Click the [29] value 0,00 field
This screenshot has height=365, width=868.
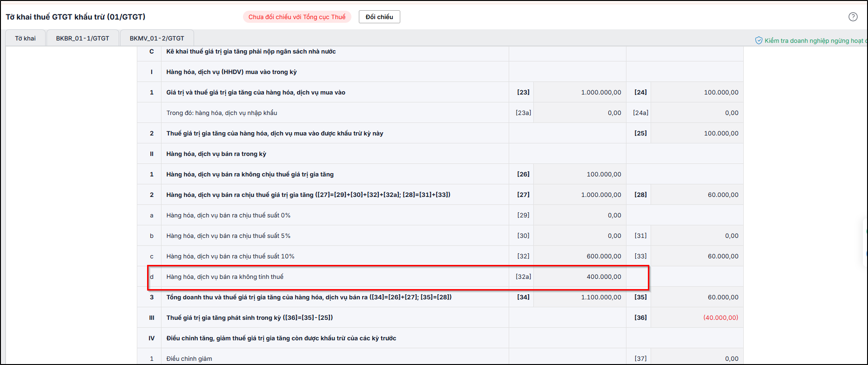coord(579,215)
